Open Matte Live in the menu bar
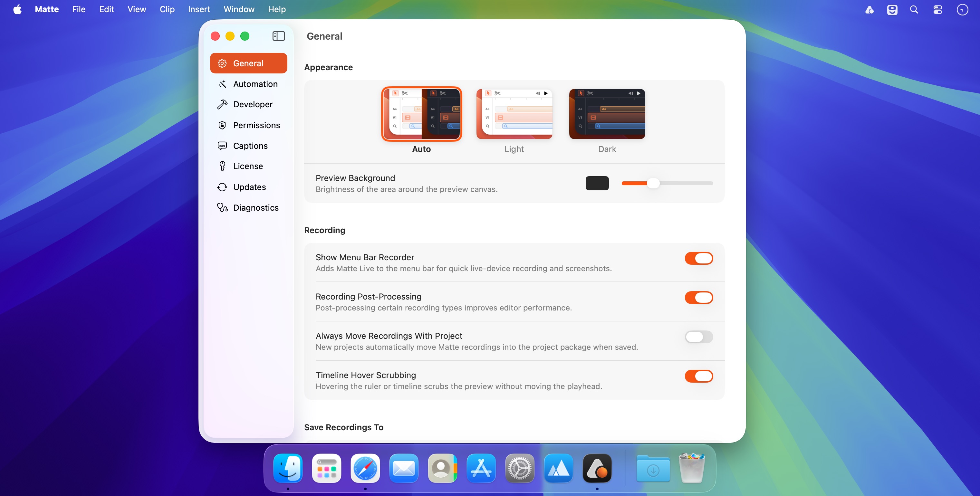 pyautogui.click(x=869, y=10)
